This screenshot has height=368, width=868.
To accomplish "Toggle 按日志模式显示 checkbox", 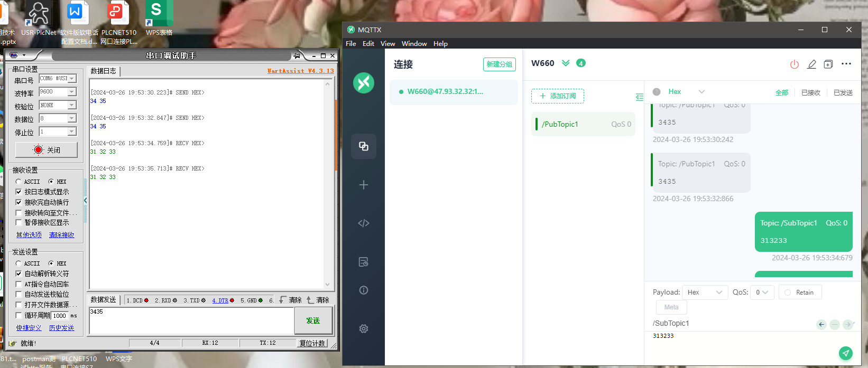I will click(x=19, y=192).
